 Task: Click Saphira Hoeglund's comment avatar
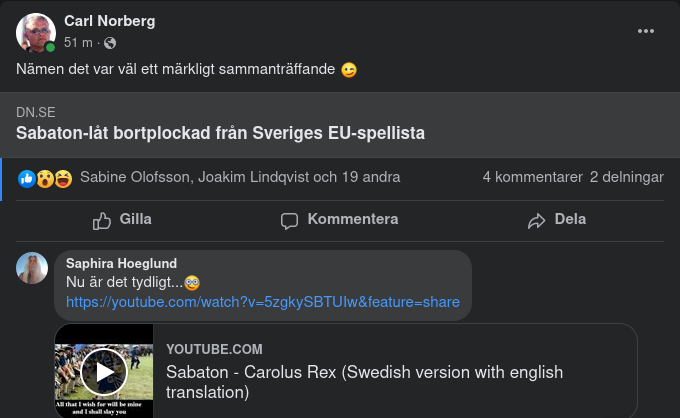point(32,268)
